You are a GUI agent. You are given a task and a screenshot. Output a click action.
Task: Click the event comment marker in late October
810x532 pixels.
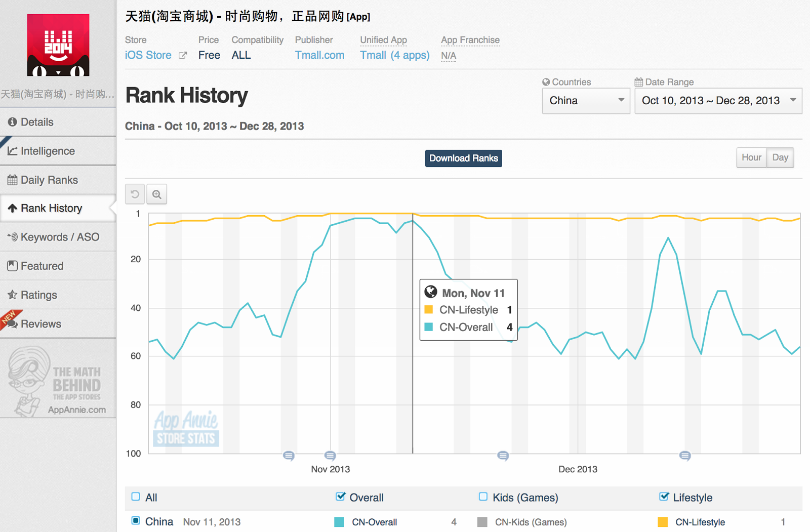(x=289, y=456)
